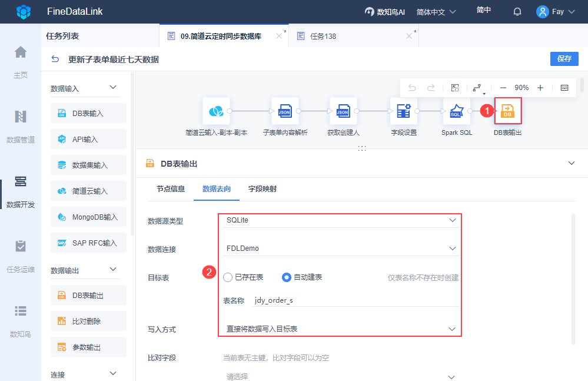Add an API输入 component
Screen dimensions: 588x381
(88, 139)
